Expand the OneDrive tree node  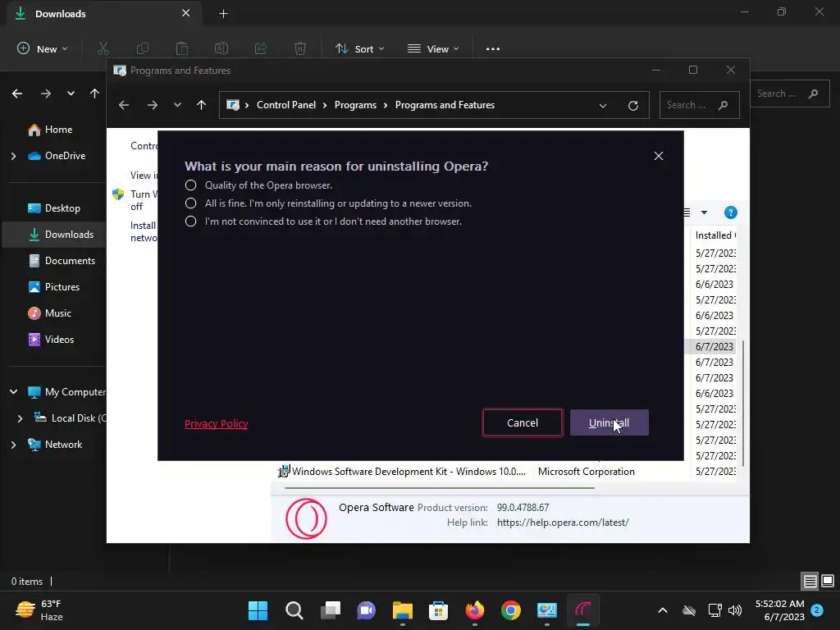[x=13, y=156]
